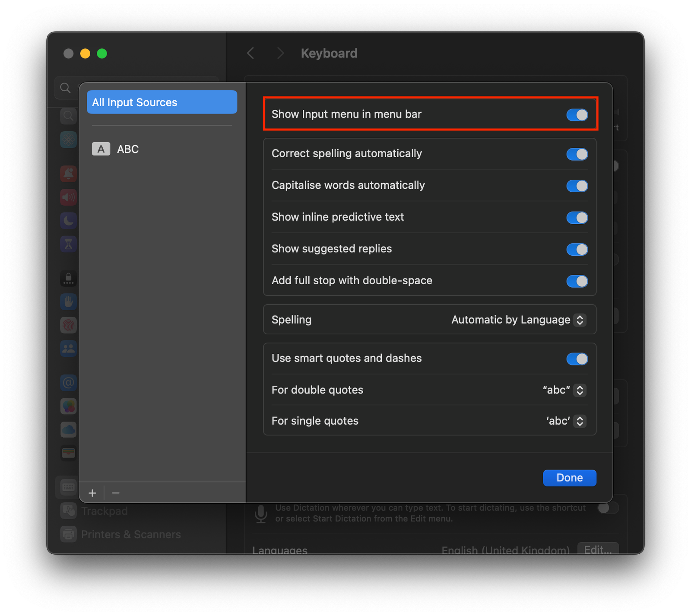
Task: Select All Input Sources in the list
Action: tap(162, 102)
